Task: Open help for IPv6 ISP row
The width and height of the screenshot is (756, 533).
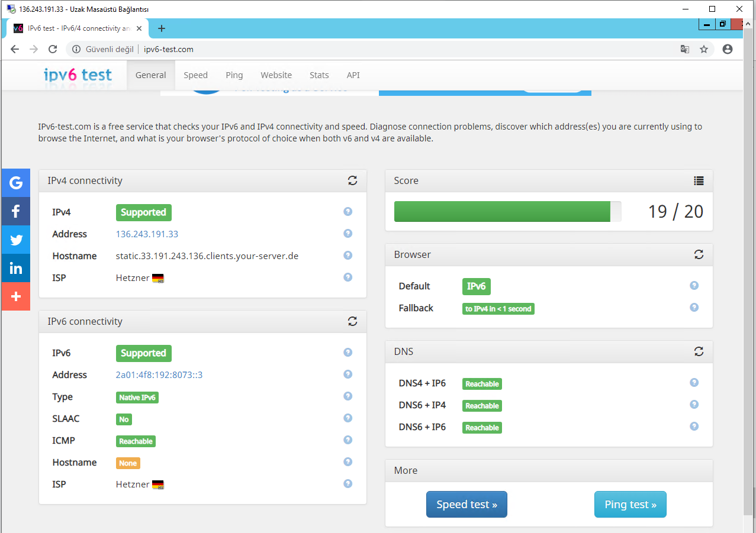Action: click(348, 484)
